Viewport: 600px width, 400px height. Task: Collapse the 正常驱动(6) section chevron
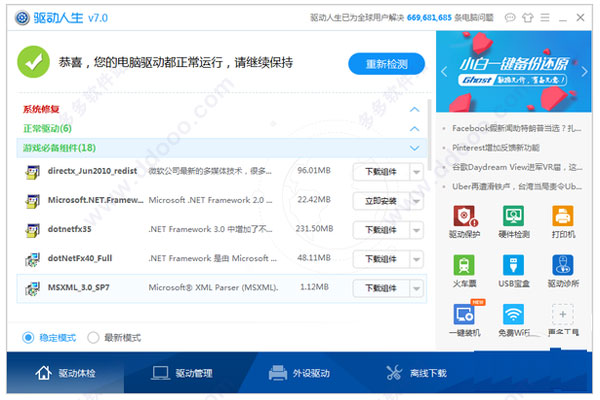point(414,129)
